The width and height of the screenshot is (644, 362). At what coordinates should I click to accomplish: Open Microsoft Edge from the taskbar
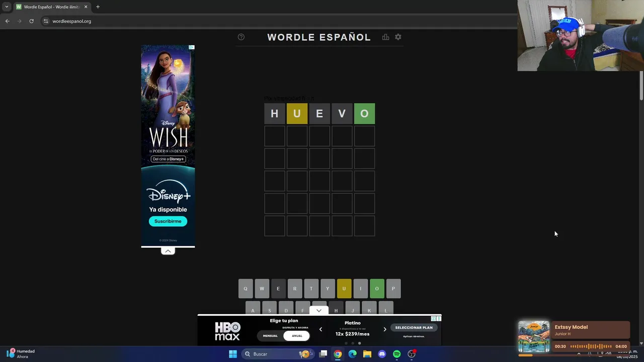coord(353,354)
